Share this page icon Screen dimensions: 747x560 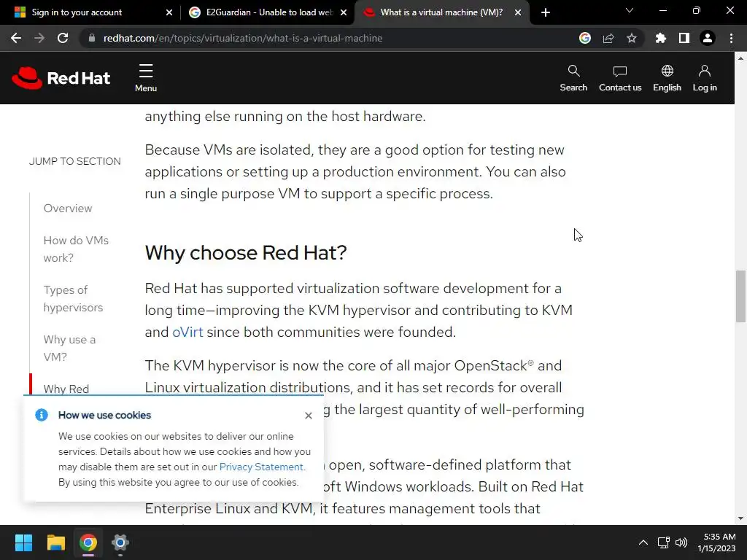click(608, 38)
